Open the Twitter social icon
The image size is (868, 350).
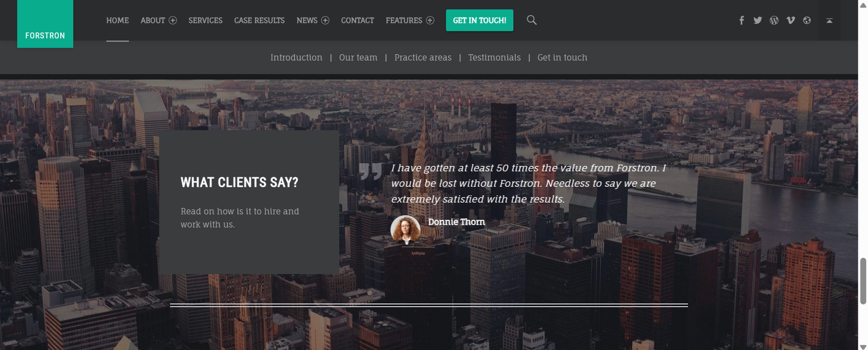point(758,20)
